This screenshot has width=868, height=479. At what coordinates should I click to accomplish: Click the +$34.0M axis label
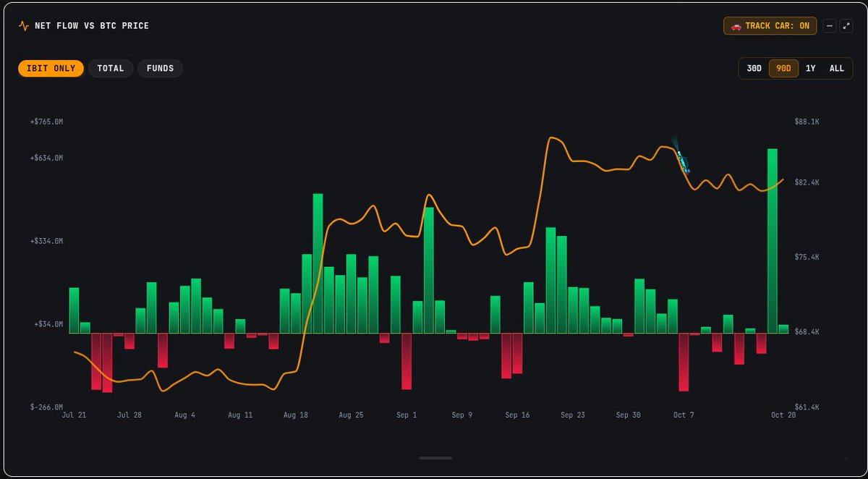(x=48, y=324)
